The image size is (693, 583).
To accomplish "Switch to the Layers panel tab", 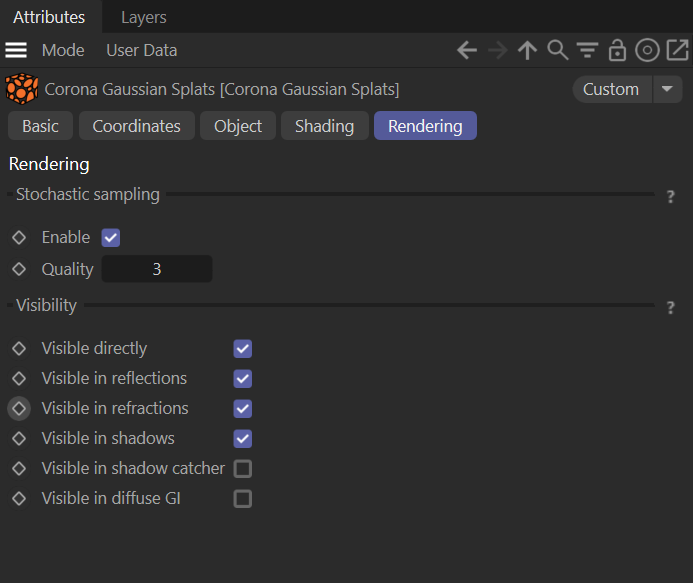I will point(144,17).
